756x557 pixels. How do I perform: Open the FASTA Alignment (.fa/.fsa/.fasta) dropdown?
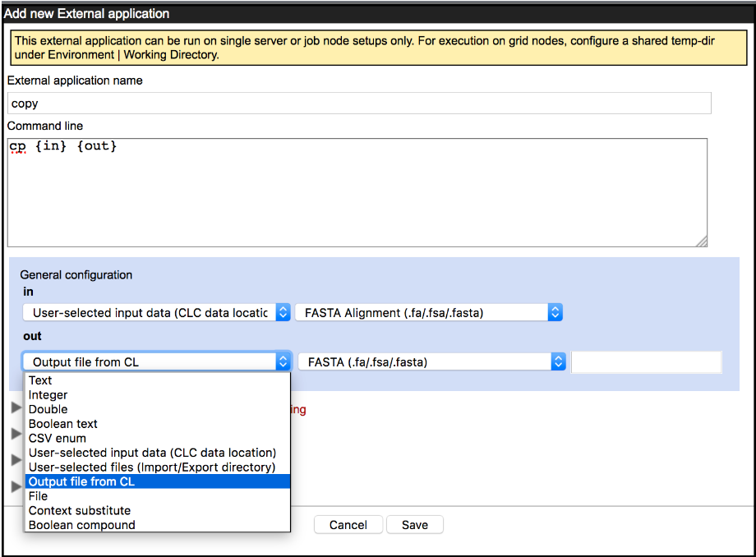(x=431, y=312)
